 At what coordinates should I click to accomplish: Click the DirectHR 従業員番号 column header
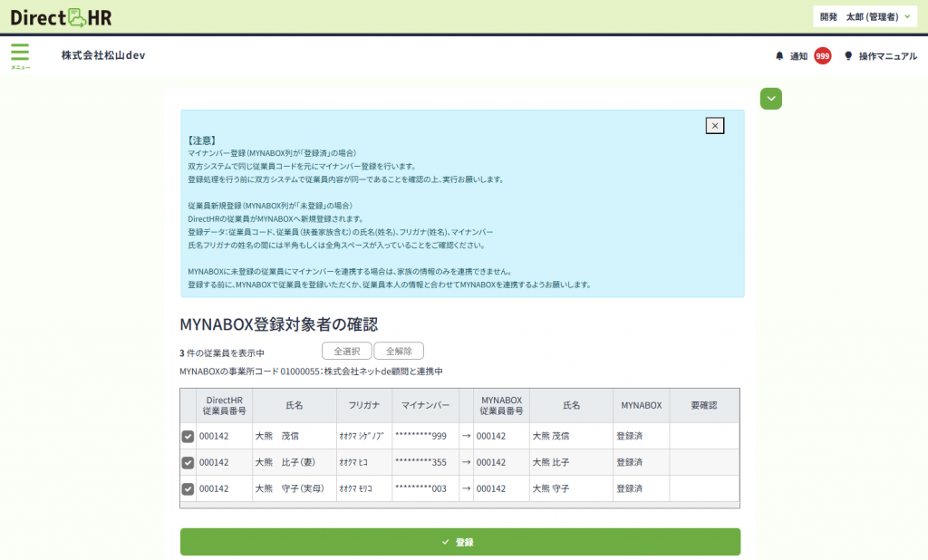tap(225, 405)
